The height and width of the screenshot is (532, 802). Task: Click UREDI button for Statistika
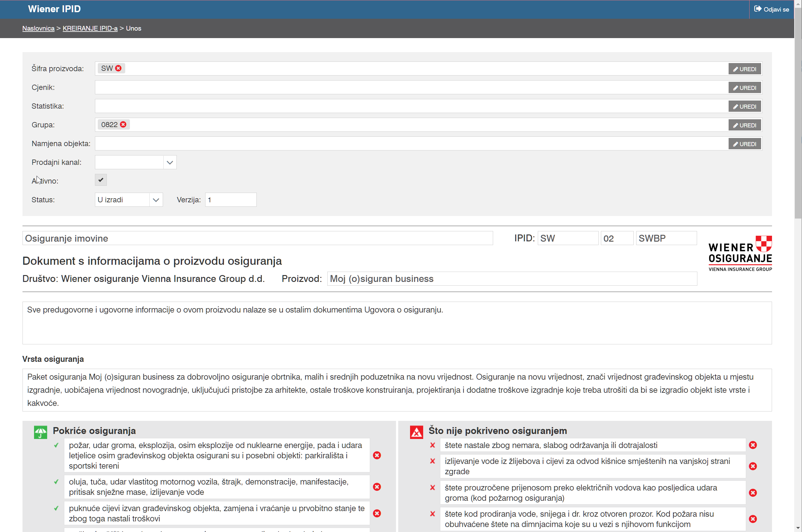click(x=745, y=106)
